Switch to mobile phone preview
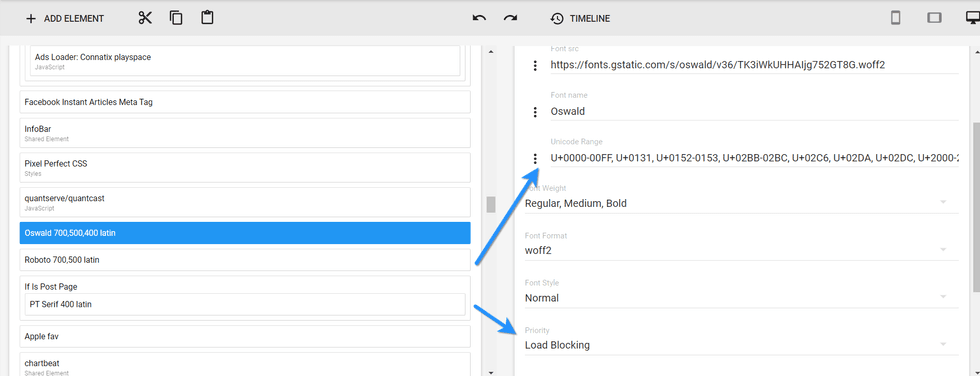Viewport: 980px width, 376px height. (896, 18)
